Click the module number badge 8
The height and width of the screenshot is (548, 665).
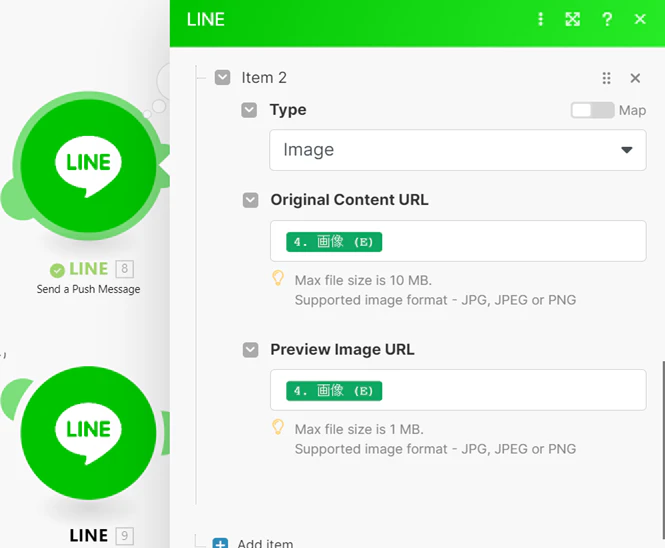pyautogui.click(x=124, y=268)
